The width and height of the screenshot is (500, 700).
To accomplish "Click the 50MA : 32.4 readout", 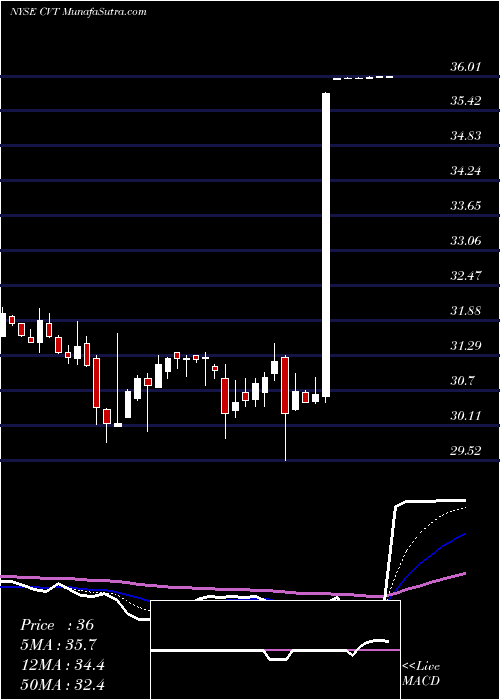I will coord(62,684).
